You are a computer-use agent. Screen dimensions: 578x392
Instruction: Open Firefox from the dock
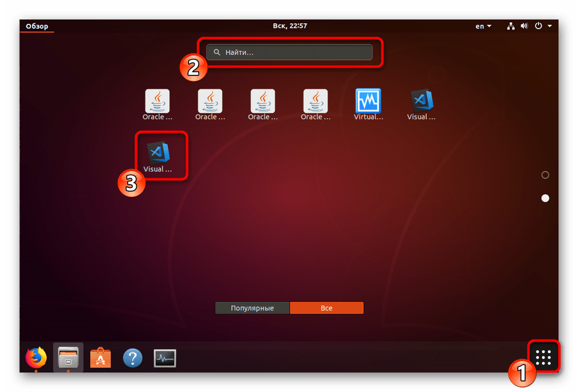[37, 357]
